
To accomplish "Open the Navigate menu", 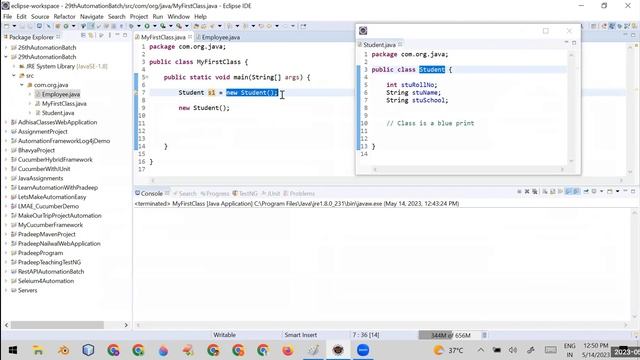I will (91, 16).
